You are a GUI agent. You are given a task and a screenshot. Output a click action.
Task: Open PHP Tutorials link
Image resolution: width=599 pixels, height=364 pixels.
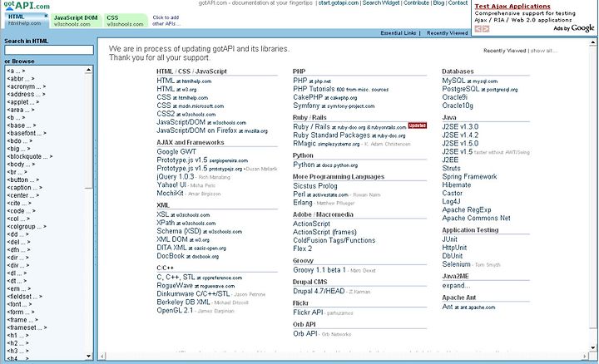pos(314,89)
